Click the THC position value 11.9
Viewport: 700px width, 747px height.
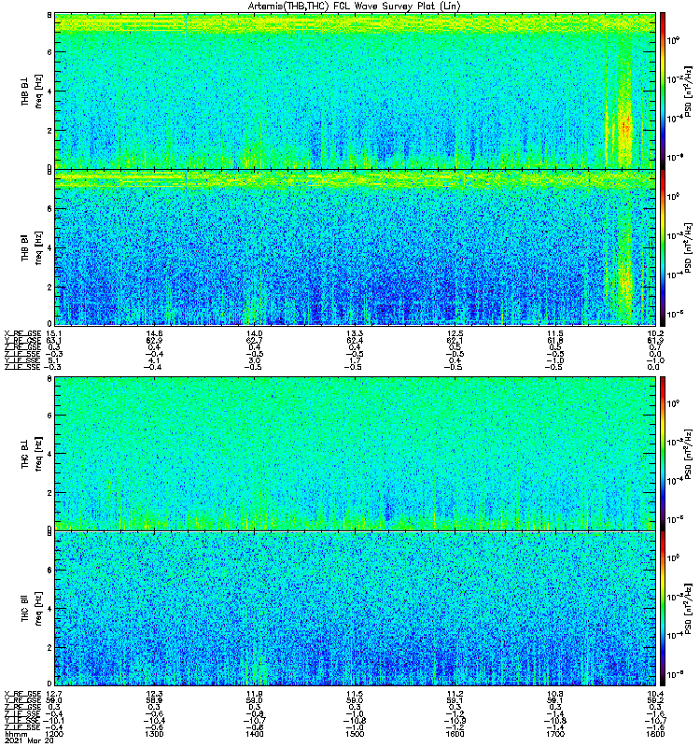click(254, 694)
